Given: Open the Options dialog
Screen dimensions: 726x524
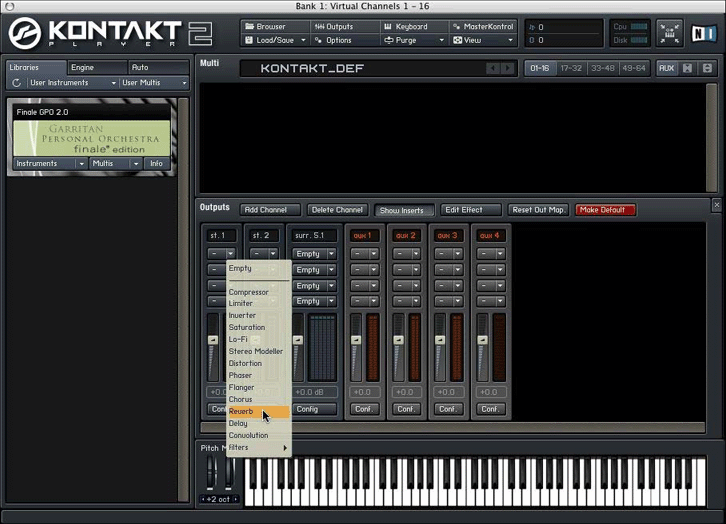Looking at the screenshot, I should click(344, 40).
